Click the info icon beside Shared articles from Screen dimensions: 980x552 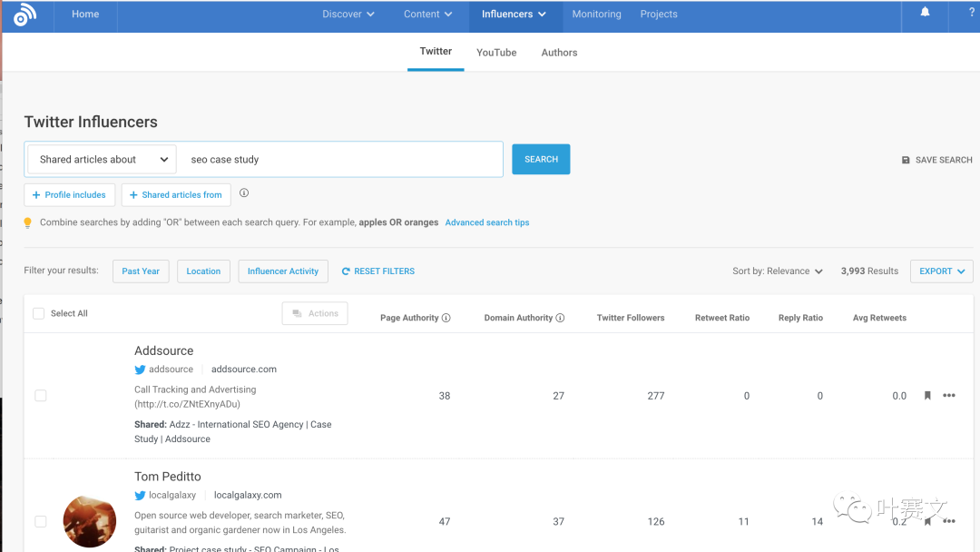(244, 193)
